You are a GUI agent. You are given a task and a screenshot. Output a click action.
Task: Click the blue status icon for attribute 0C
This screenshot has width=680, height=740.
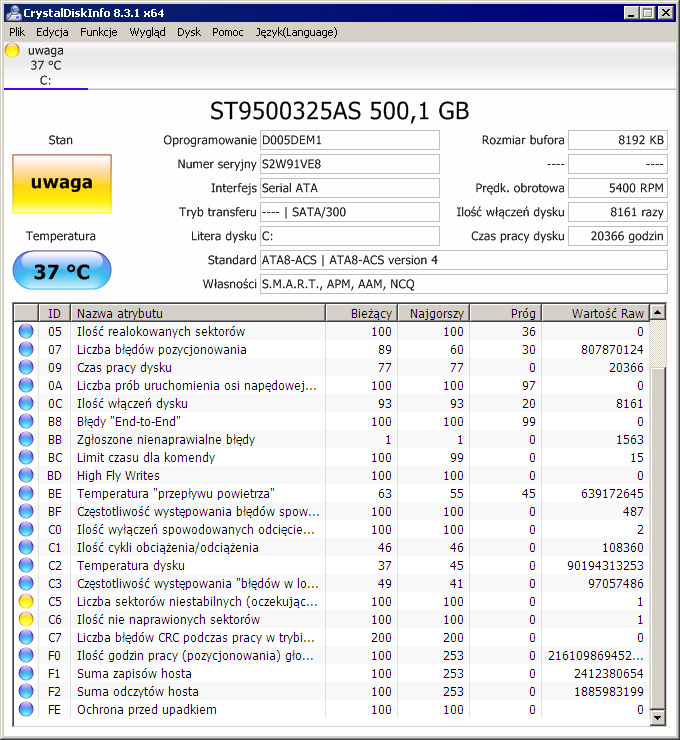pyautogui.click(x=26, y=403)
